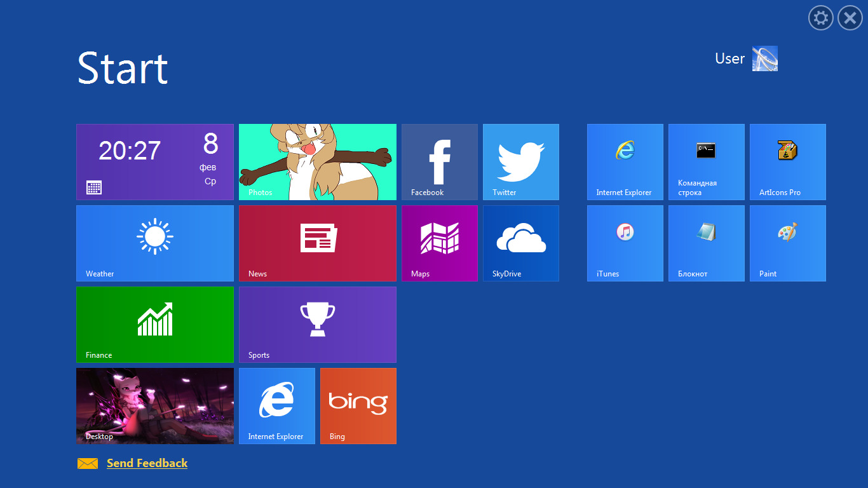
Task: Open the Finance tile
Action: point(155,325)
